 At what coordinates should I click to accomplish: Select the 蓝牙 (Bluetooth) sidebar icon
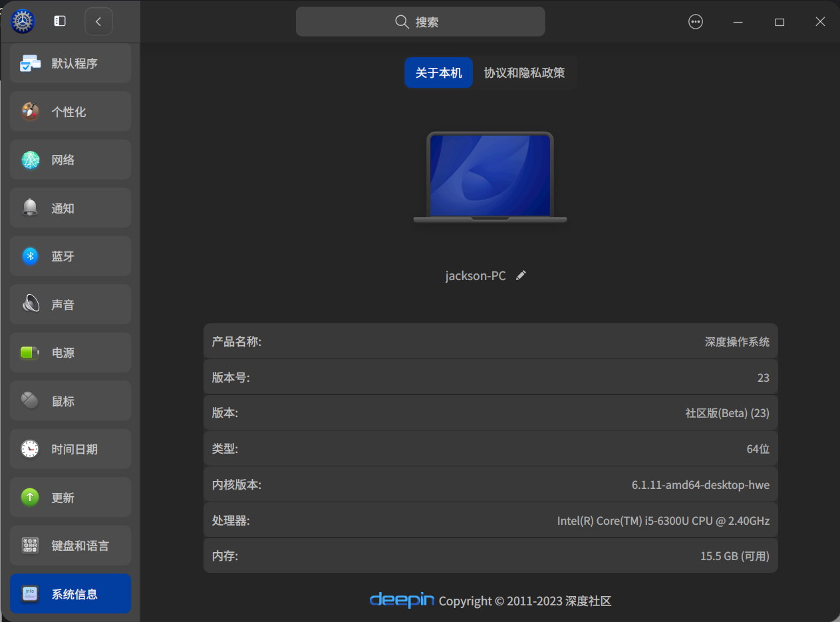(x=30, y=256)
